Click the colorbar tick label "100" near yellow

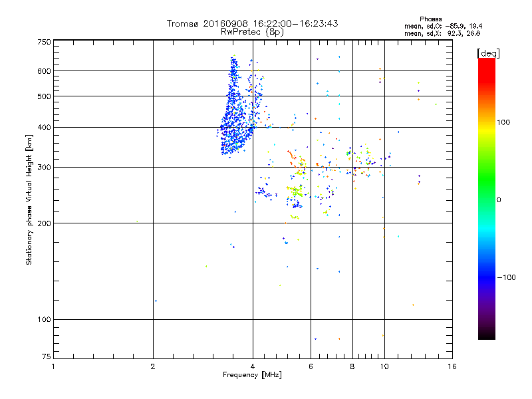pos(503,122)
